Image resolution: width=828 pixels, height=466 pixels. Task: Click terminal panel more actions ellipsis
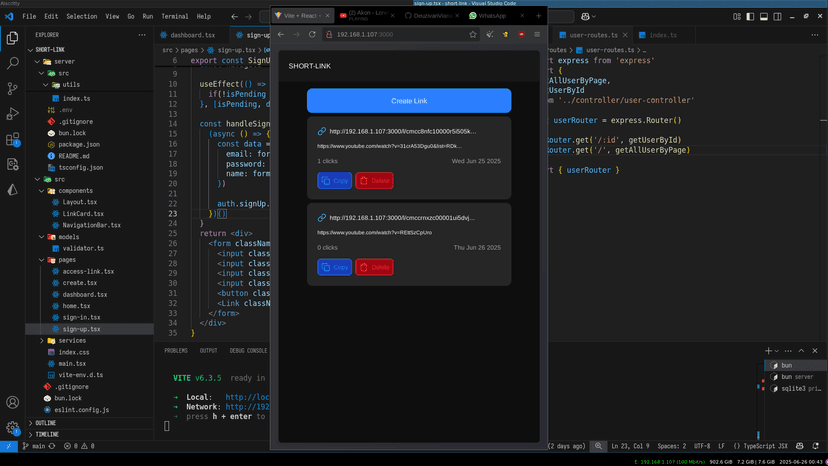click(788, 351)
